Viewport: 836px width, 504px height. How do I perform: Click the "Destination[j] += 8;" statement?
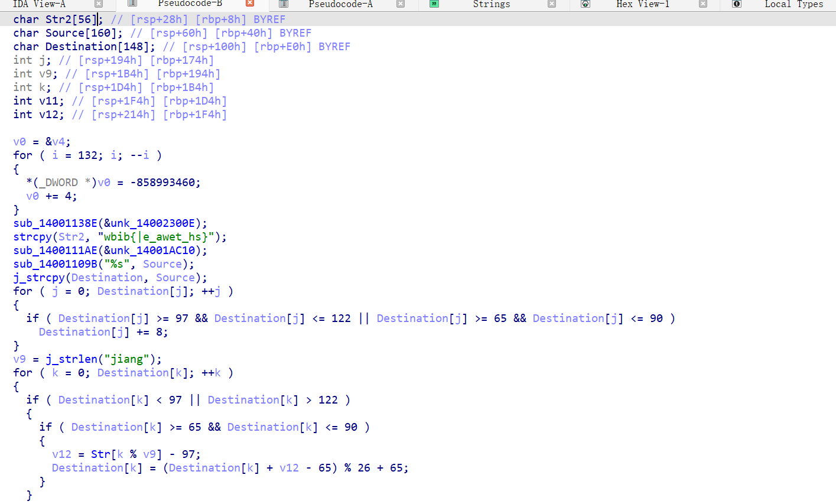tap(103, 332)
